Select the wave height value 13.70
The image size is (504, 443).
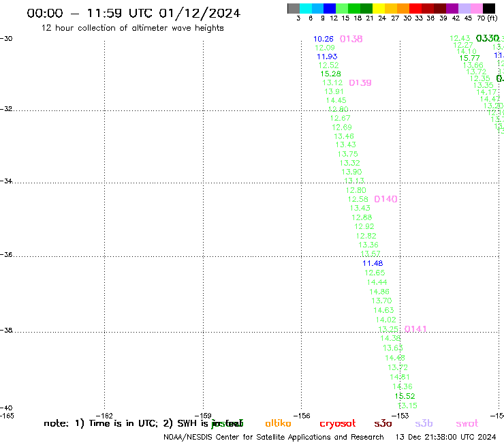(381, 301)
